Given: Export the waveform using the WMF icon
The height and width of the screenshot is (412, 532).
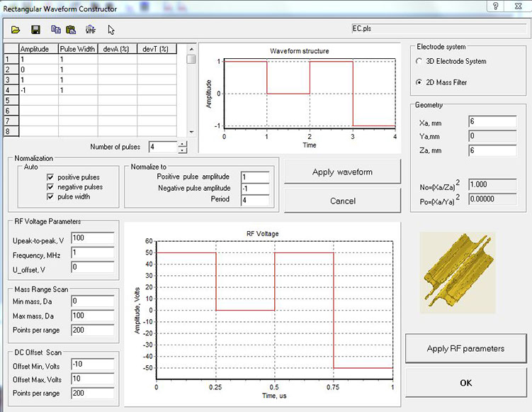Looking at the screenshot, I should coord(91,30).
